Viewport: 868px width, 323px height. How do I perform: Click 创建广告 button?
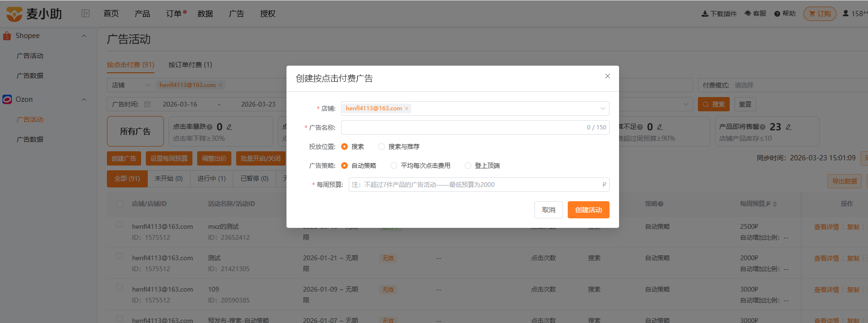[124, 158]
